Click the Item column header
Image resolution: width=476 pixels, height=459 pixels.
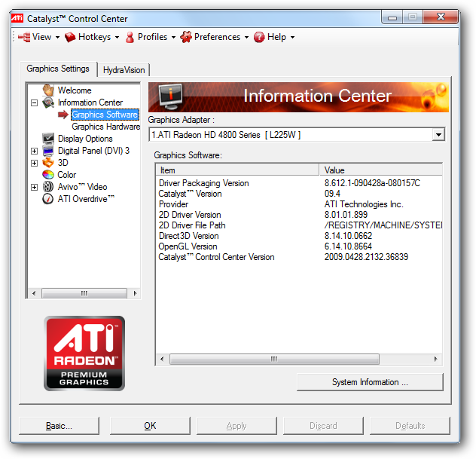(237, 170)
